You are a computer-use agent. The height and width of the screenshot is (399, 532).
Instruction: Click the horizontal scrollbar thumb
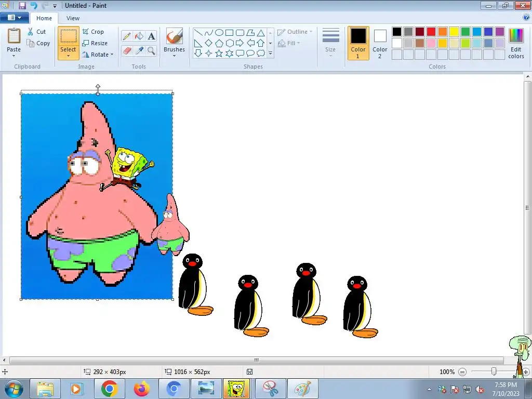point(257,360)
